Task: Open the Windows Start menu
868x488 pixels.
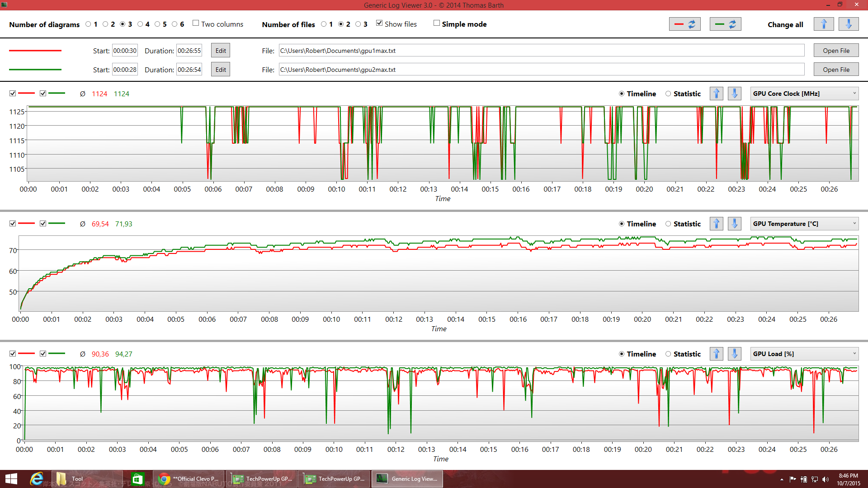Action: [11, 479]
